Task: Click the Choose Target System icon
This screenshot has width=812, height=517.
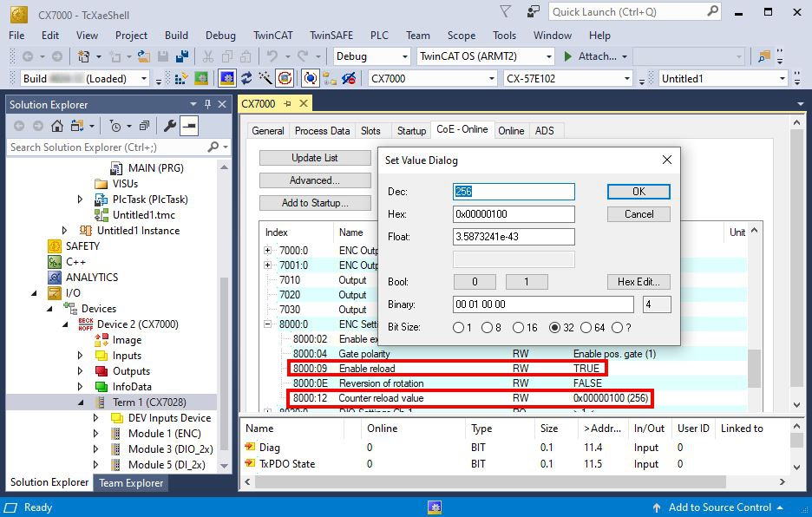Action: (330, 79)
